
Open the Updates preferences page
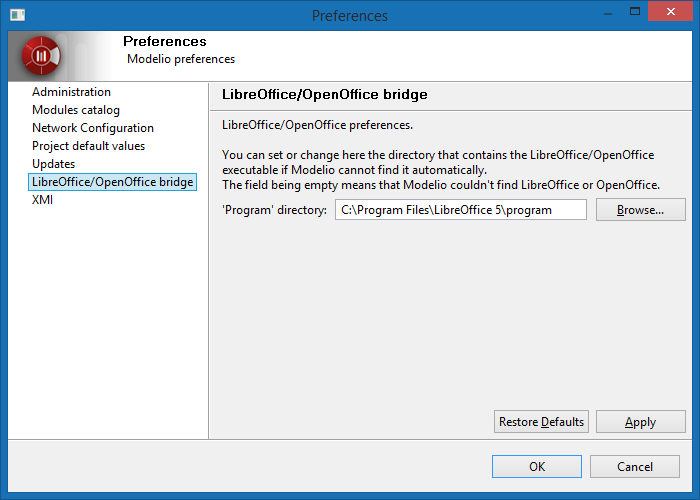click(53, 164)
